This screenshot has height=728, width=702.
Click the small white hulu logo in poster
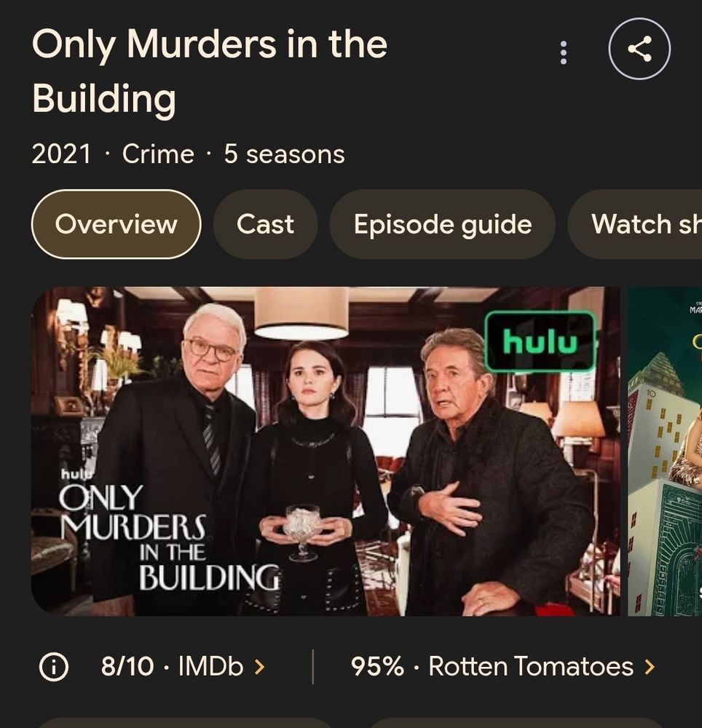coord(77,473)
